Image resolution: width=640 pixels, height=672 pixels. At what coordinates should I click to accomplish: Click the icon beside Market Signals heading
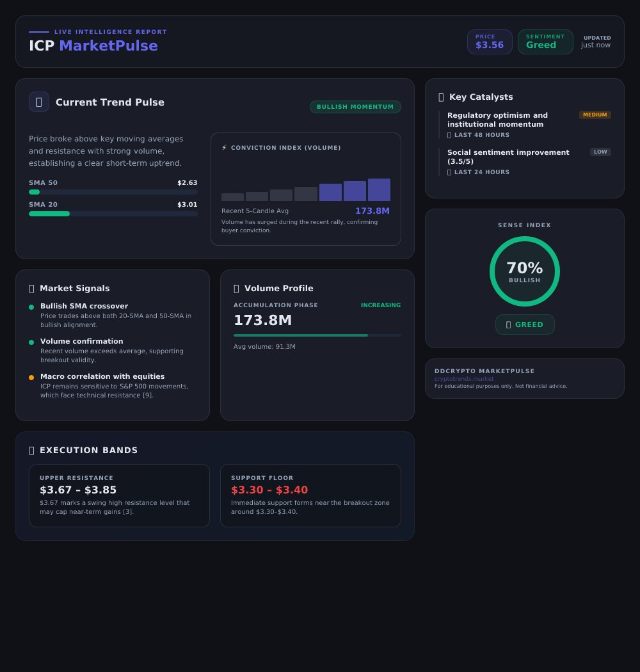[x=31, y=289]
